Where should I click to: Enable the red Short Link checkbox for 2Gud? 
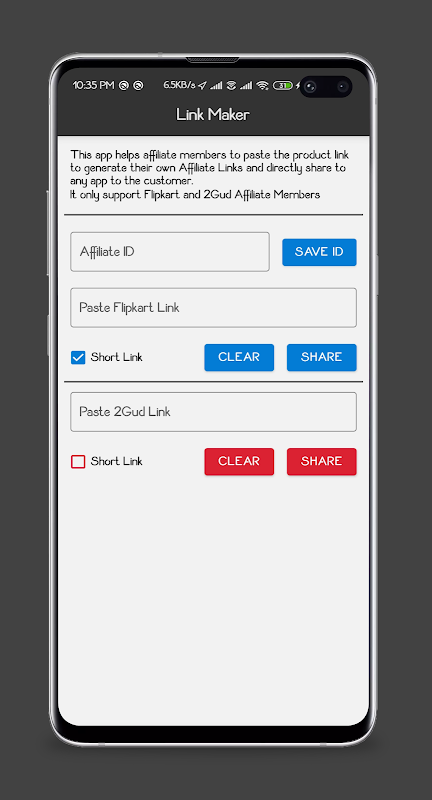(x=78, y=462)
